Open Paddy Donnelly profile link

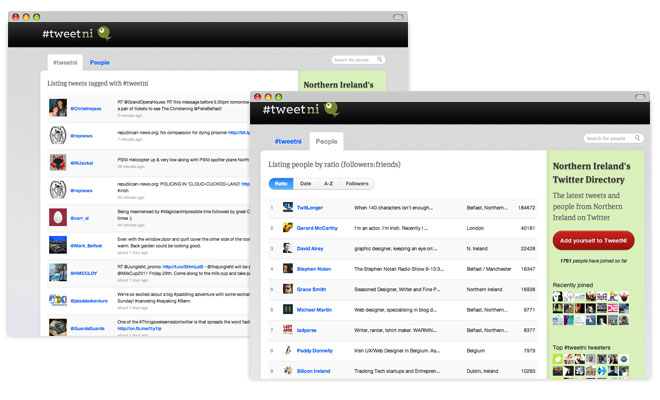point(314,350)
